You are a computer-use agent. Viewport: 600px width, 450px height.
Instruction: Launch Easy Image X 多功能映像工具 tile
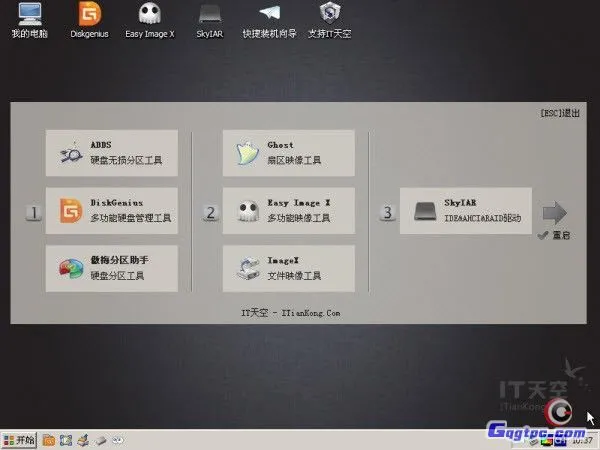point(289,211)
